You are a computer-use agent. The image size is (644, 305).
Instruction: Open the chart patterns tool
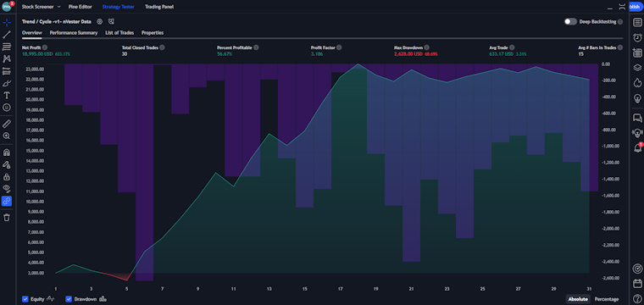click(7, 58)
